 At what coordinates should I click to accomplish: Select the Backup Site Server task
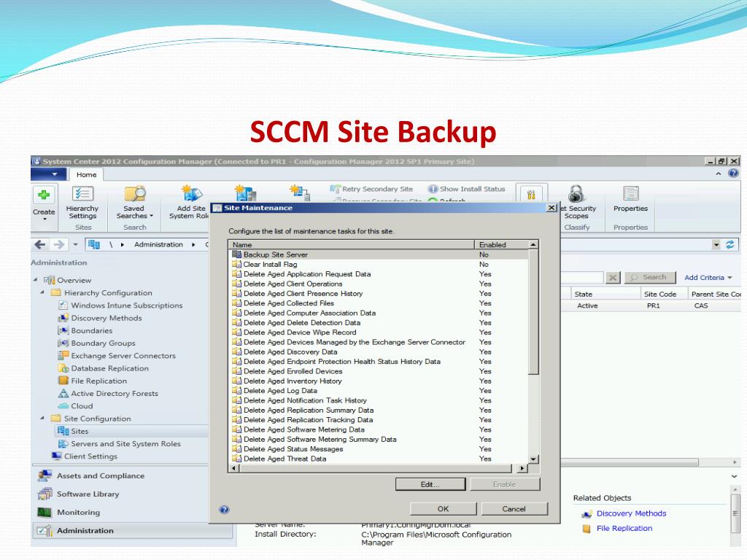tap(379, 254)
